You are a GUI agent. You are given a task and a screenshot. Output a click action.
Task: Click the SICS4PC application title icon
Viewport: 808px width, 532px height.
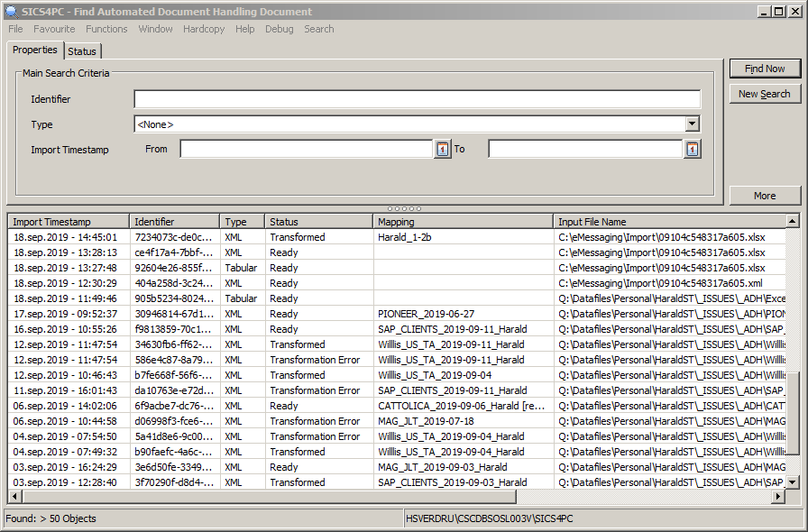pyautogui.click(x=10, y=12)
